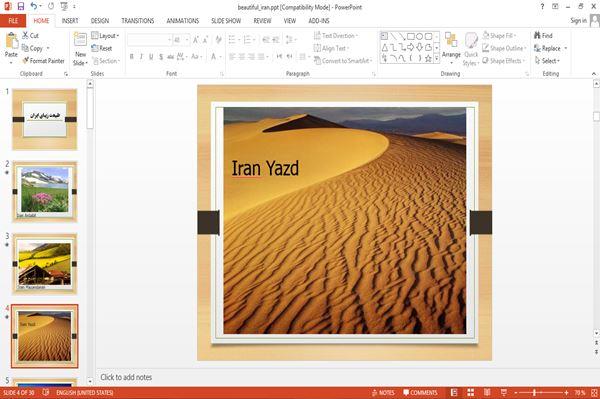Viewport: 600px width, 399px height.
Task: Decrease font size with the smaller A icon
Action: pos(205,40)
